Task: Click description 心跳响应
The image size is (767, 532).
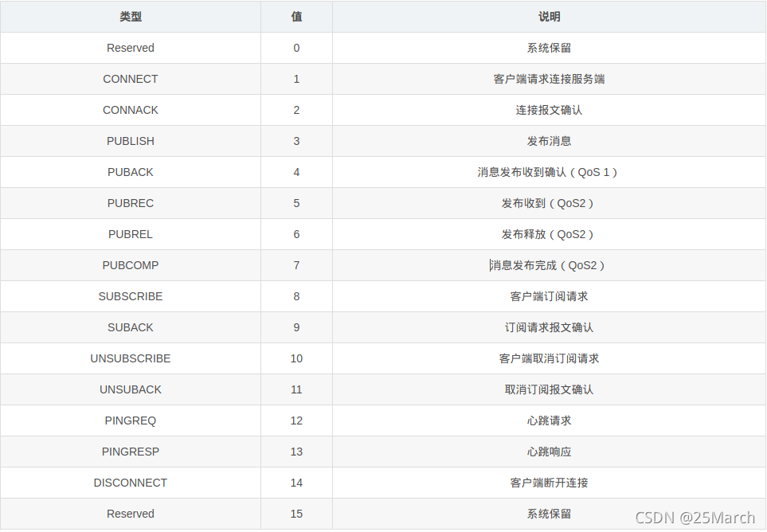Action: [550, 452]
